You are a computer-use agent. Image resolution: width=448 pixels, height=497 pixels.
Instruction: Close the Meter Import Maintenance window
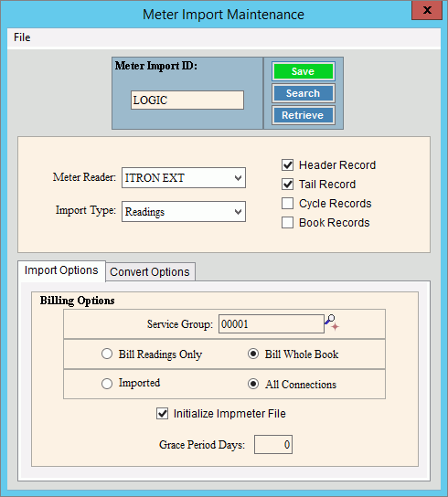coord(427,10)
